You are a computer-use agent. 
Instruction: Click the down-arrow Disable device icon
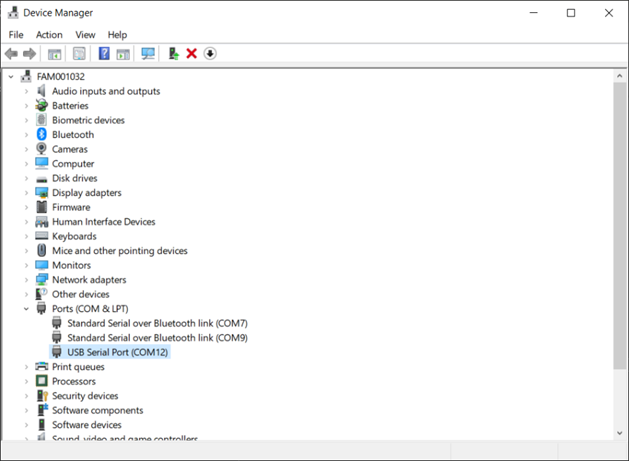210,54
